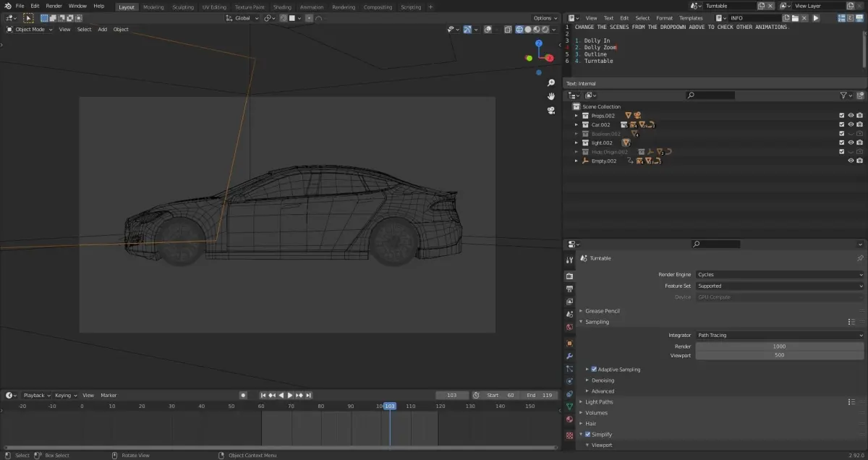Hide Car.002 collection with eye icon
The image size is (868, 460).
tap(851, 124)
